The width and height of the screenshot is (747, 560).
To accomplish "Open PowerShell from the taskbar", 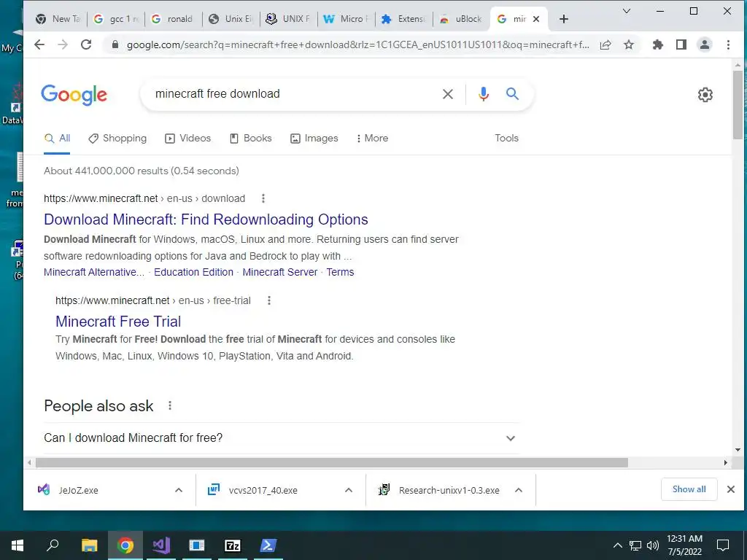I will (x=268, y=545).
